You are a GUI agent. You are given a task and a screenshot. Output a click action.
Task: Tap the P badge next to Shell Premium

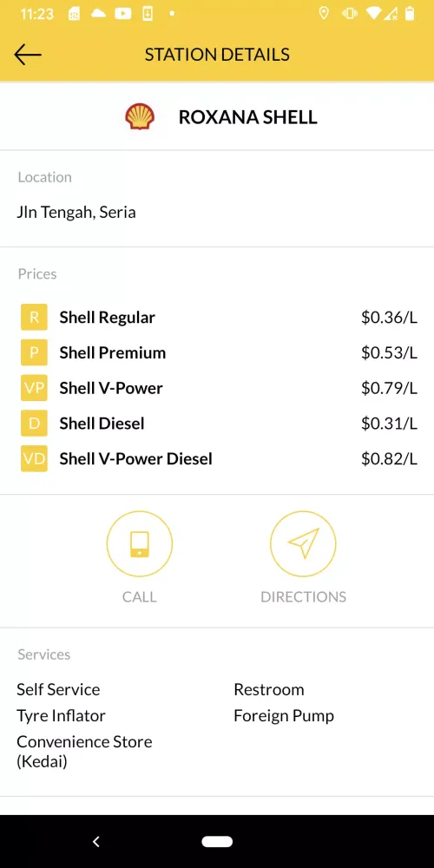click(x=35, y=352)
